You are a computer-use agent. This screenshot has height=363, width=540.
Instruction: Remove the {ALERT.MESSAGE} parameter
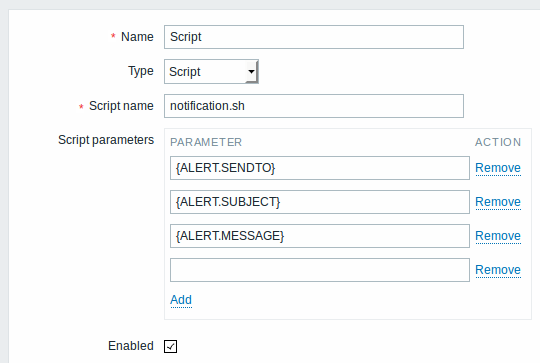point(498,236)
